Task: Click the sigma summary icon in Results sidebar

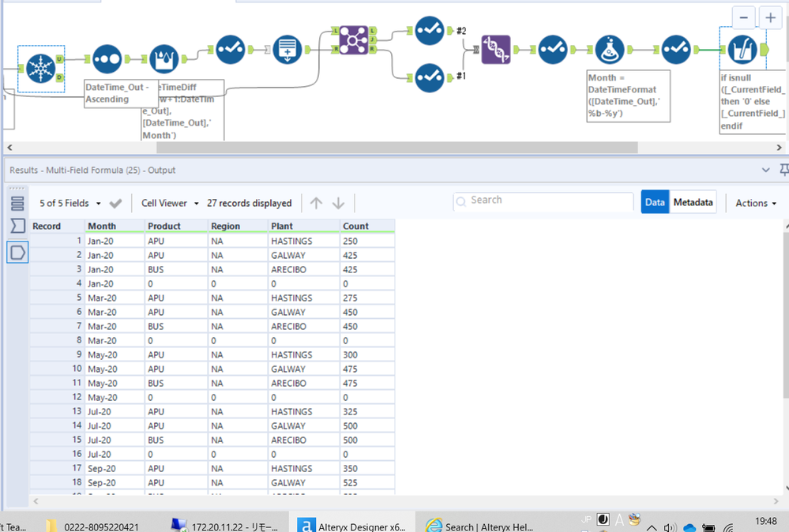Action: [17, 226]
